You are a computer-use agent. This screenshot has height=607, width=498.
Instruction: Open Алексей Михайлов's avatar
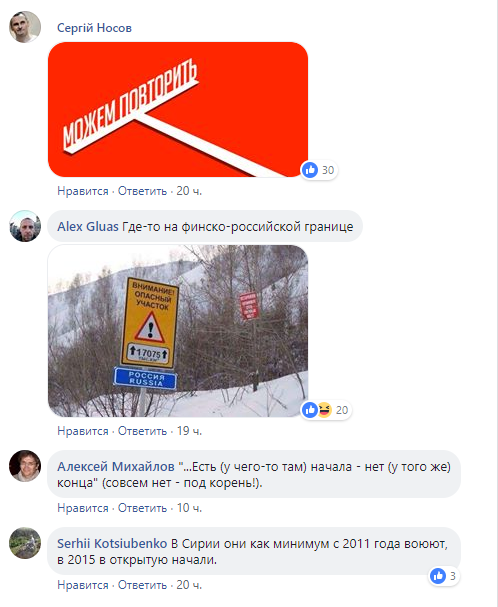(x=25, y=466)
